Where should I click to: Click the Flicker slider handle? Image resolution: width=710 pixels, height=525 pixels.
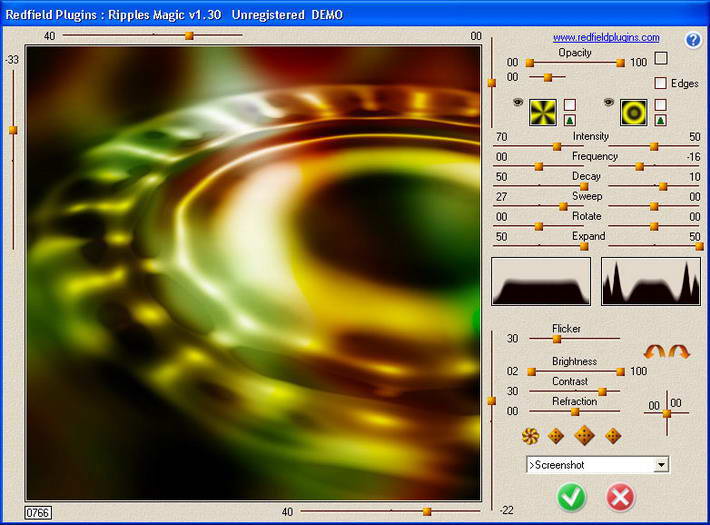tap(557, 339)
